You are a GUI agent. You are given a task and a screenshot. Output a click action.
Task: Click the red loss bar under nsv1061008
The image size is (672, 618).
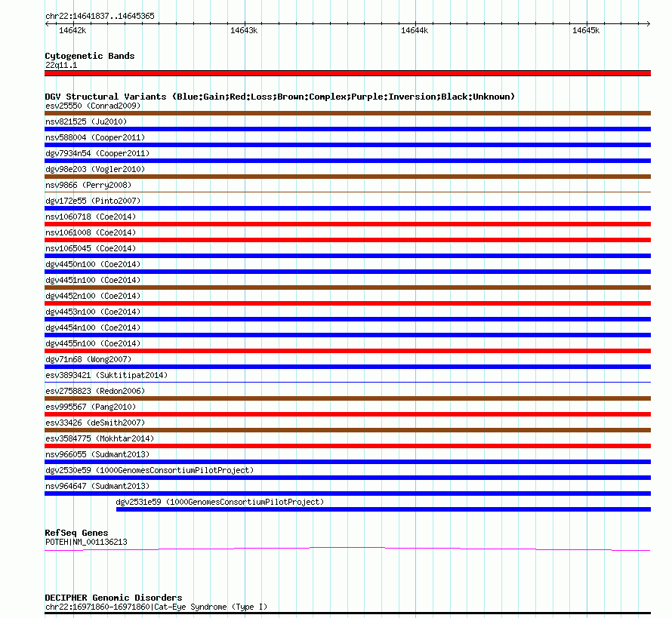(x=347, y=240)
